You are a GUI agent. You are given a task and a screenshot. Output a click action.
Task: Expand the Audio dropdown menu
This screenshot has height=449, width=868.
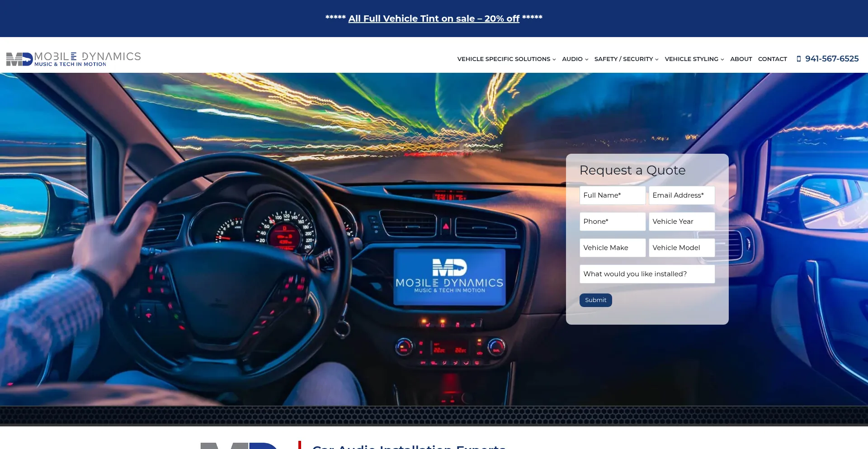tap(575, 59)
